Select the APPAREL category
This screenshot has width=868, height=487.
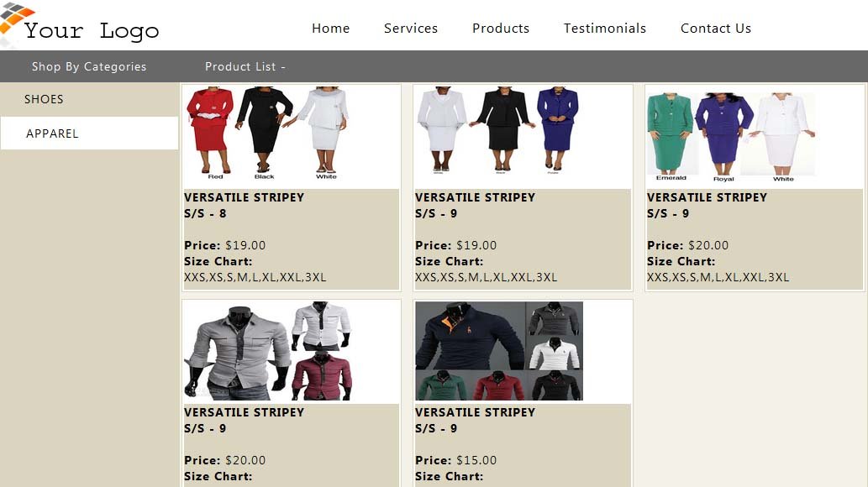[89, 134]
